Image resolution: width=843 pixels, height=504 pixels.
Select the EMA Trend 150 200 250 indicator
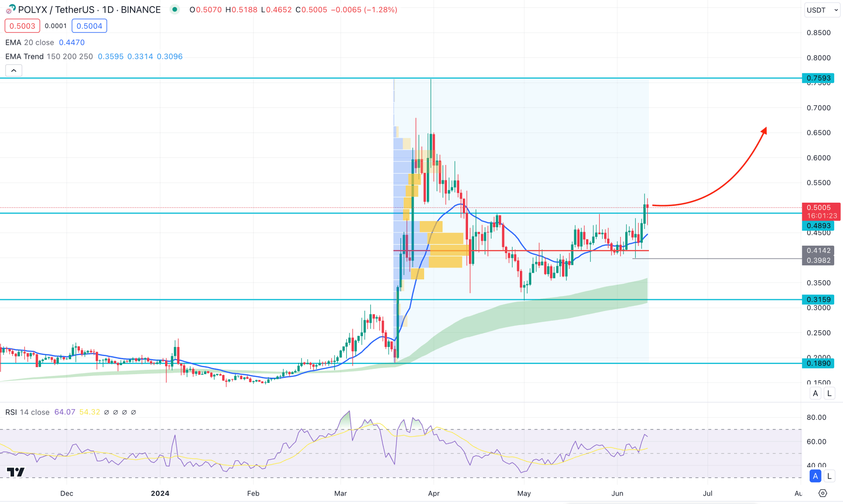coord(49,57)
